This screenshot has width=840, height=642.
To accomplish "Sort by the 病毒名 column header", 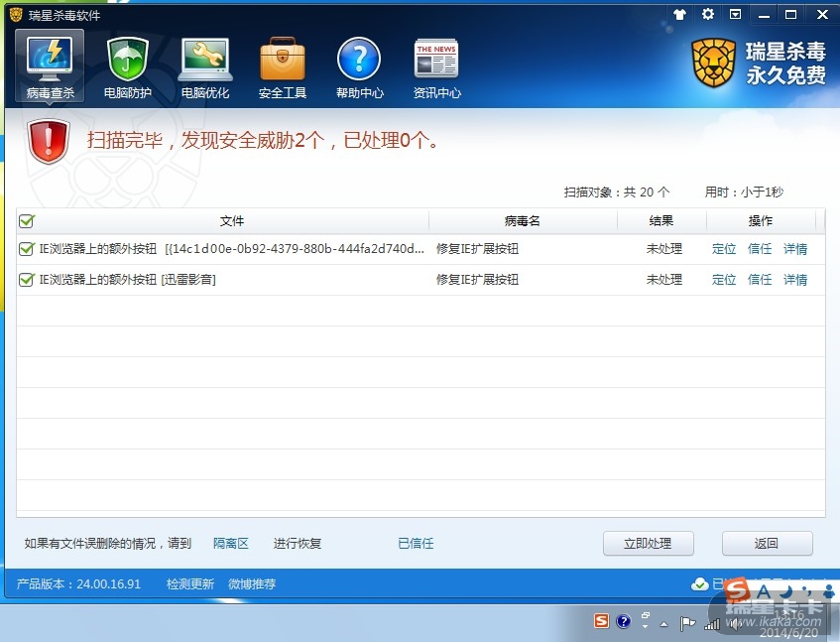I will (x=522, y=221).
